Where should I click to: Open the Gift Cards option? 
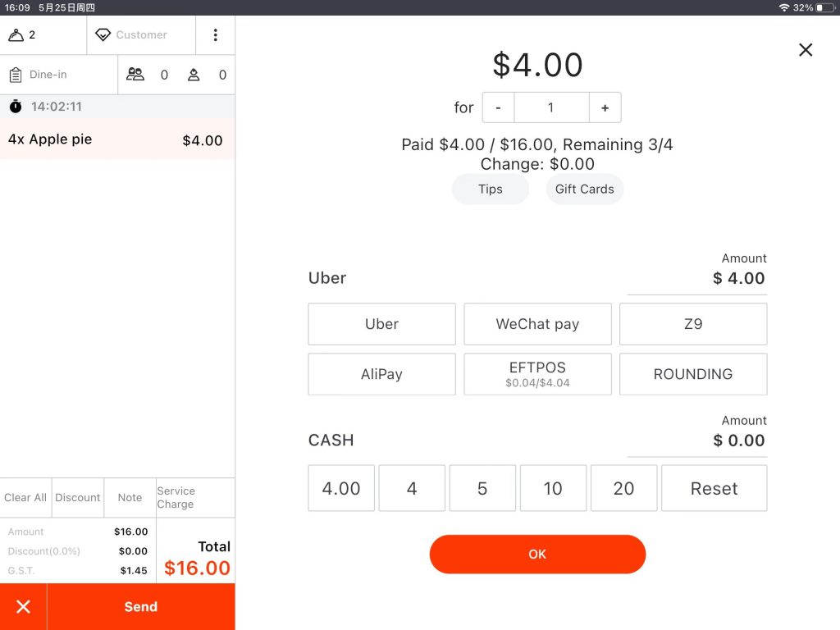pyautogui.click(x=584, y=189)
